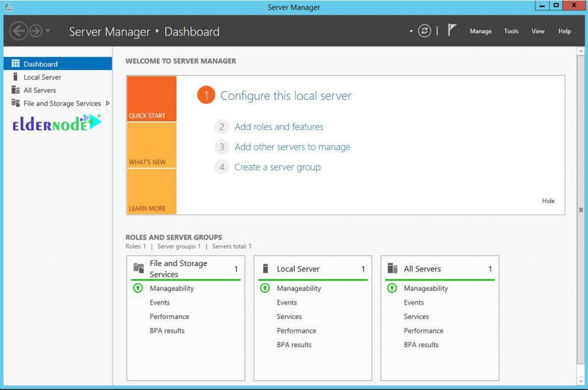Viewport: 588px width, 390px height.
Task: Click the Create a server group link
Action: [x=277, y=167]
